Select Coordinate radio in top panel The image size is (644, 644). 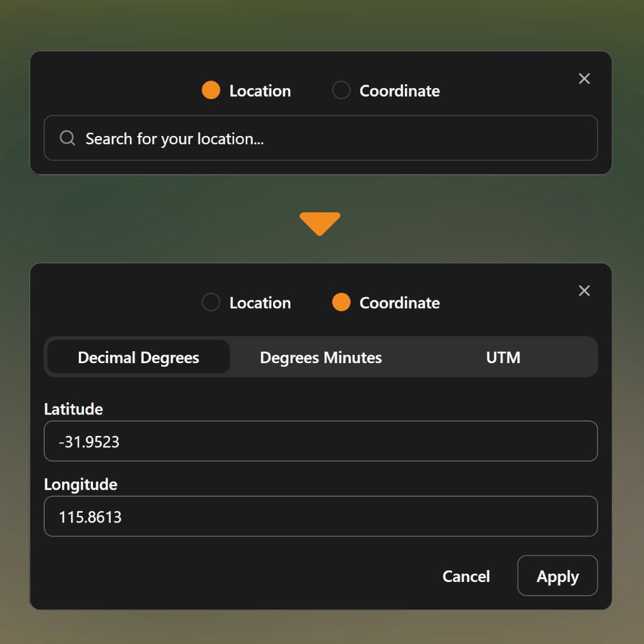341,91
